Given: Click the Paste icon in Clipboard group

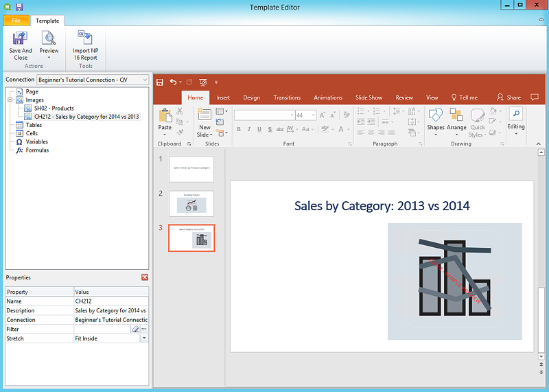Looking at the screenshot, I should (x=165, y=116).
